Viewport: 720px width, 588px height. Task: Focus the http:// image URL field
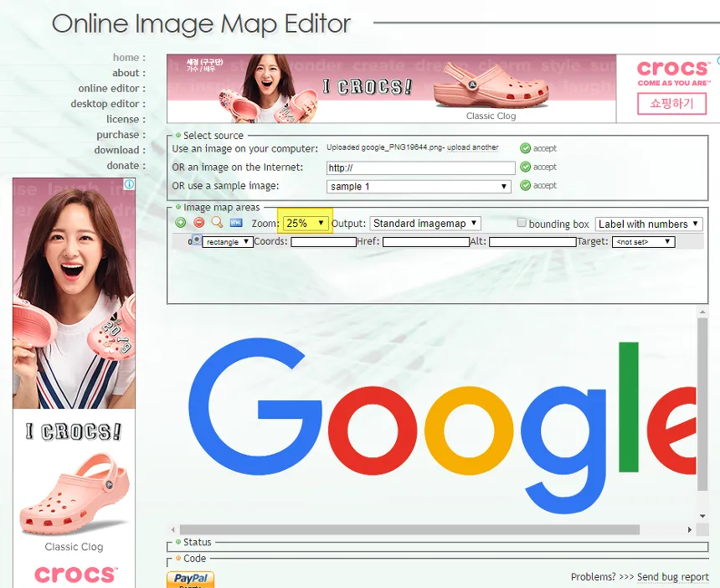pos(420,168)
